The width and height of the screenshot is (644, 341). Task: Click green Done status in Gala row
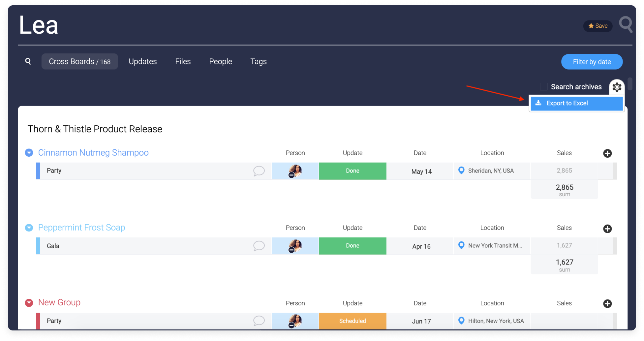coord(353,246)
